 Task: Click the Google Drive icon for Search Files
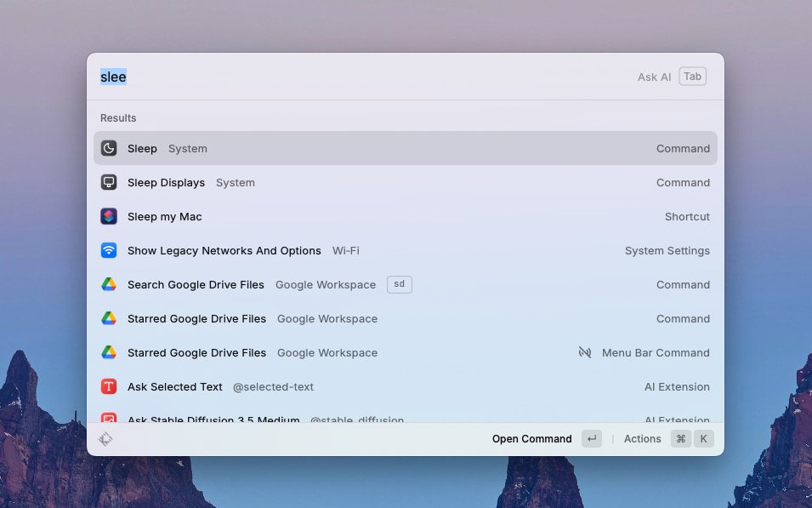point(109,284)
